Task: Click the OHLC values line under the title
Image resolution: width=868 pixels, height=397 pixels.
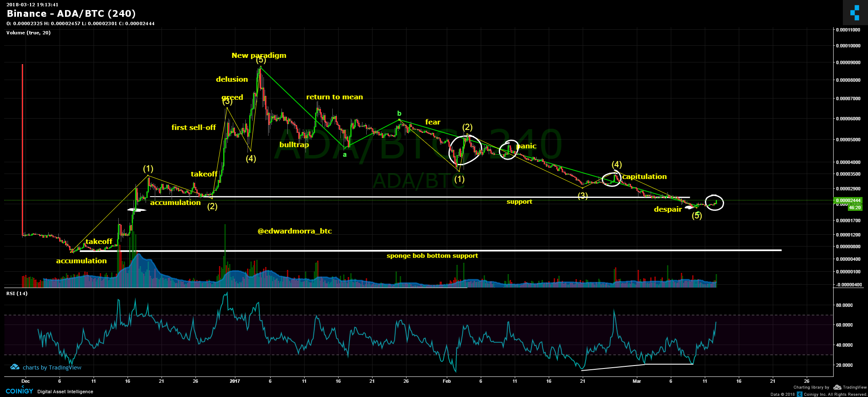Action: pyautogui.click(x=81, y=23)
